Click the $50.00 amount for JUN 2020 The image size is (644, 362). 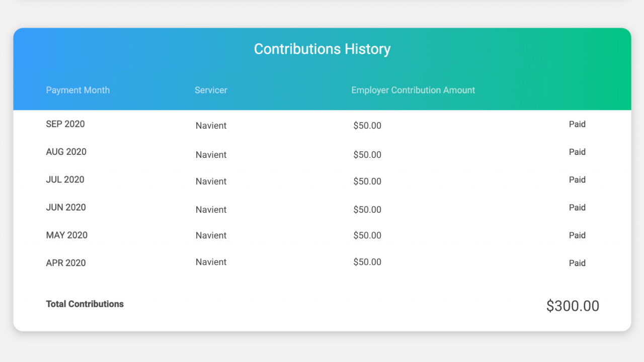367,210
